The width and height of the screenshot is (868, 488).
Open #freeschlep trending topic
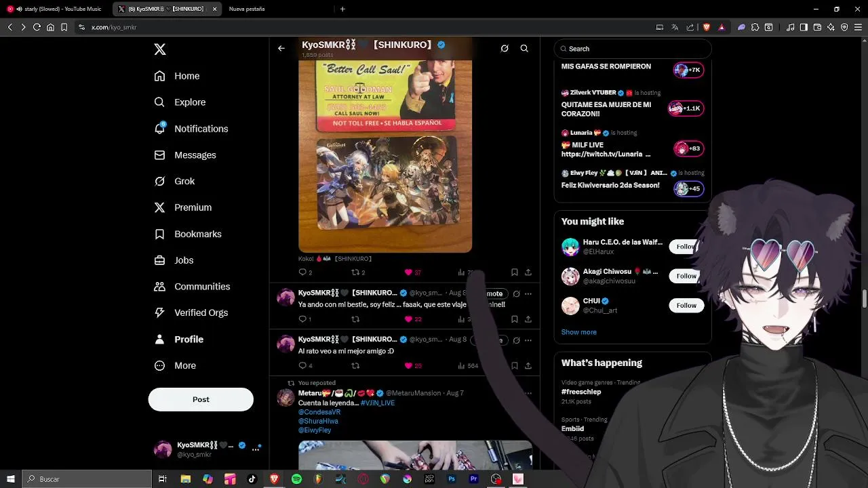tap(581, 392)
